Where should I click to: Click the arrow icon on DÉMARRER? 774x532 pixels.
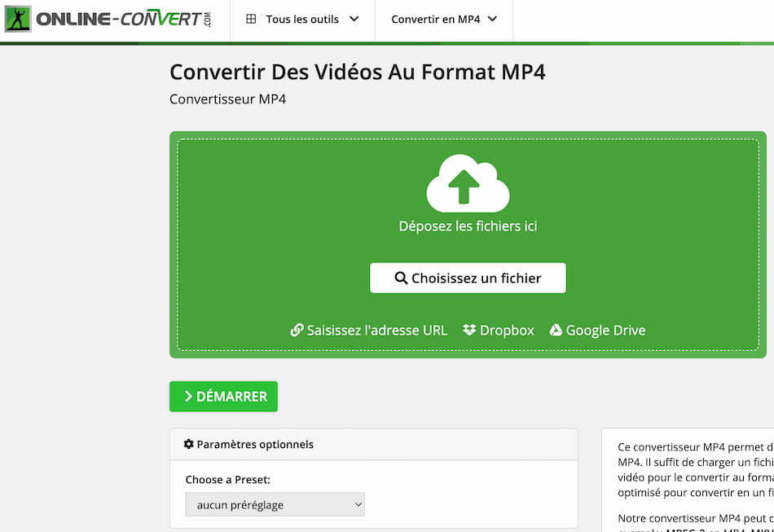pos(188,396)
